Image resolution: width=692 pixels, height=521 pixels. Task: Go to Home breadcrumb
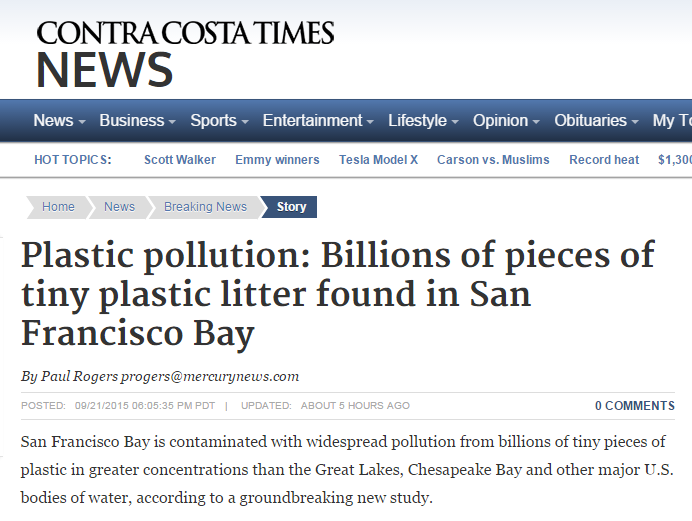click(58, 207)
